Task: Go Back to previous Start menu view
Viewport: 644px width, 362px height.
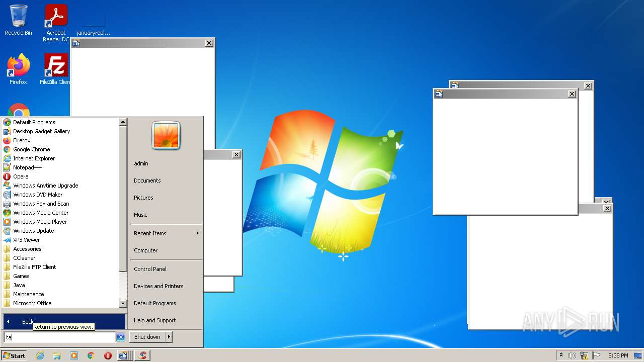Action: [64, 322]
